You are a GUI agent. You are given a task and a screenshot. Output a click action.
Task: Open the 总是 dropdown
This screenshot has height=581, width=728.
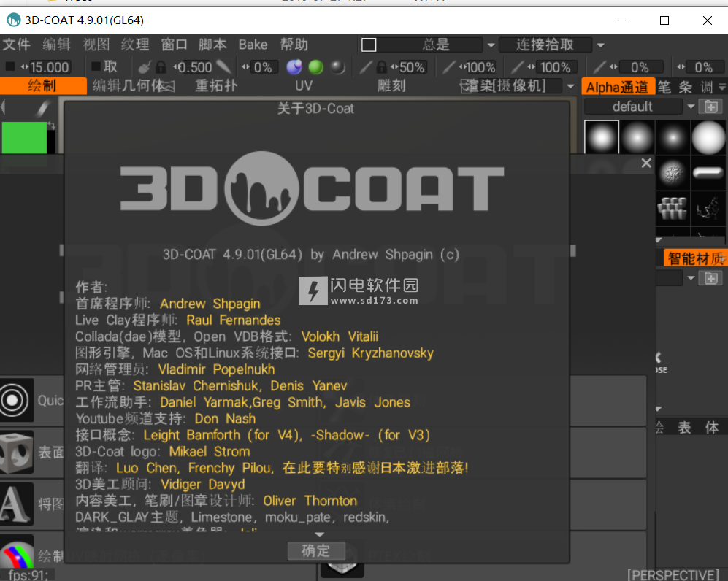pos(491,45)
